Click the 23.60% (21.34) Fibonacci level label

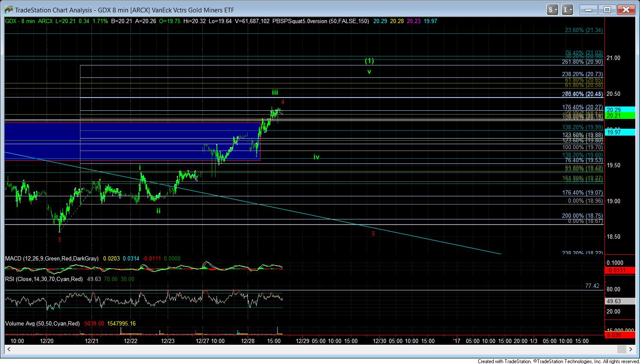(x=584, y=30)
